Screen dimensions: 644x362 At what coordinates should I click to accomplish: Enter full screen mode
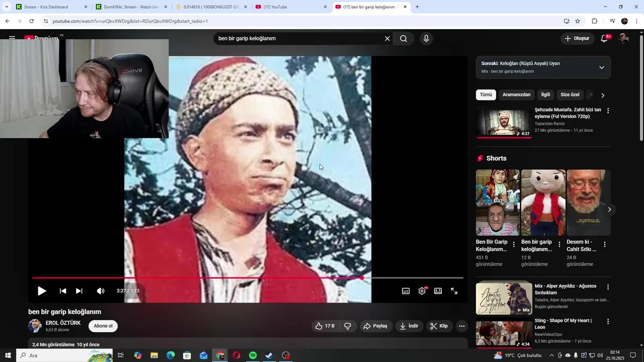tap(454, 291)
